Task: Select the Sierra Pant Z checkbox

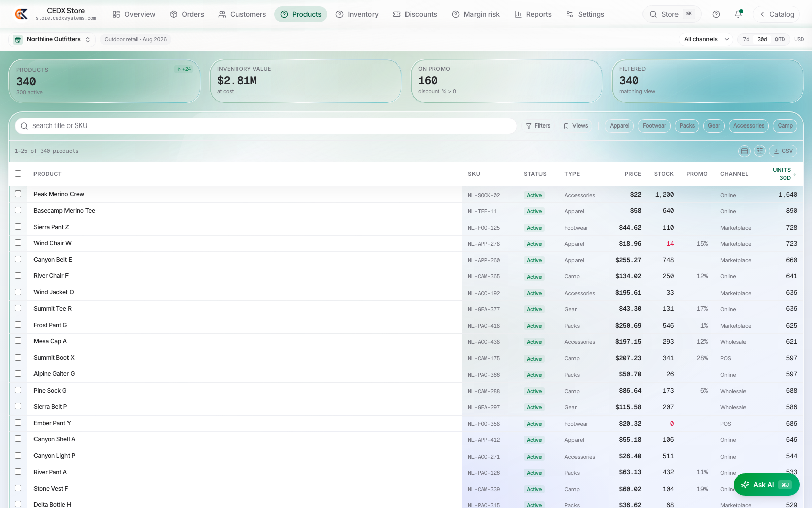Action: click(18, 227)
